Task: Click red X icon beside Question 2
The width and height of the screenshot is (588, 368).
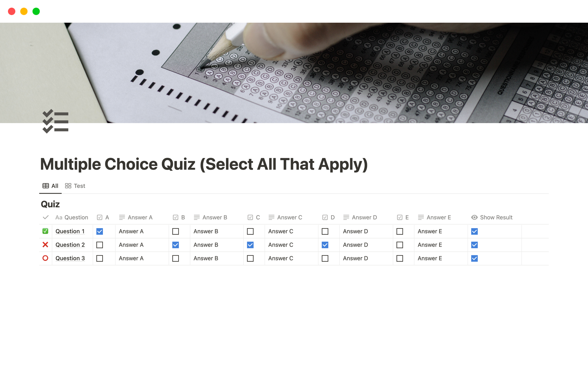Action: click(45, 245)
